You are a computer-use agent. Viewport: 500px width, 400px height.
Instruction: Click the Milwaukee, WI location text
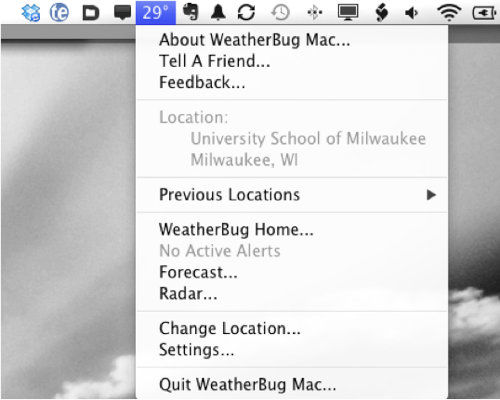coord(244,160)
